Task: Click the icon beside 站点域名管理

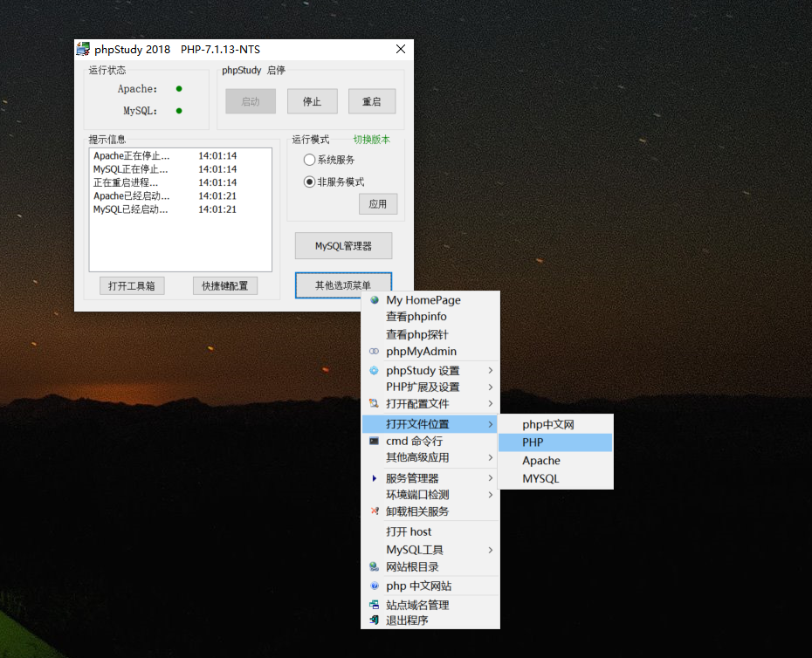Action: click(x=374, y=604)
